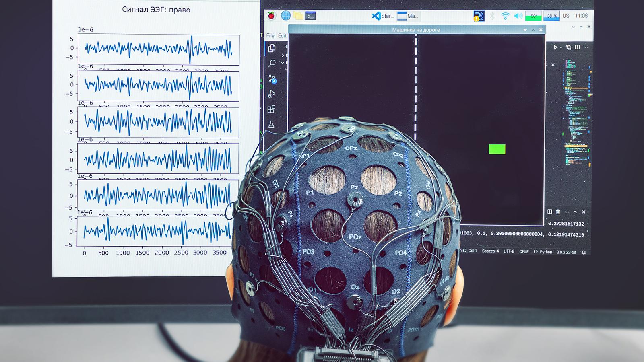The width and height of the screenshot is (644, 362).
Task: Toggle split editor layout button
Action: click(x=577, y=47)
